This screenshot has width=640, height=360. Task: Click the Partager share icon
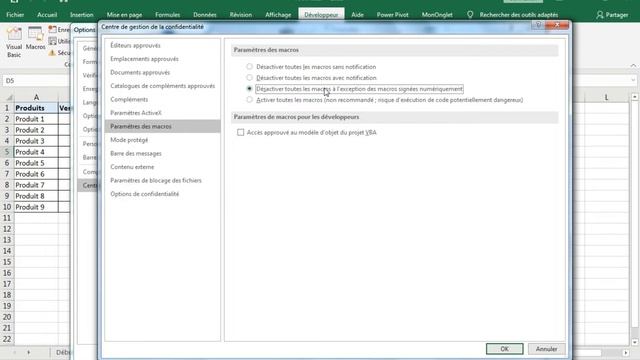[600, 15]
